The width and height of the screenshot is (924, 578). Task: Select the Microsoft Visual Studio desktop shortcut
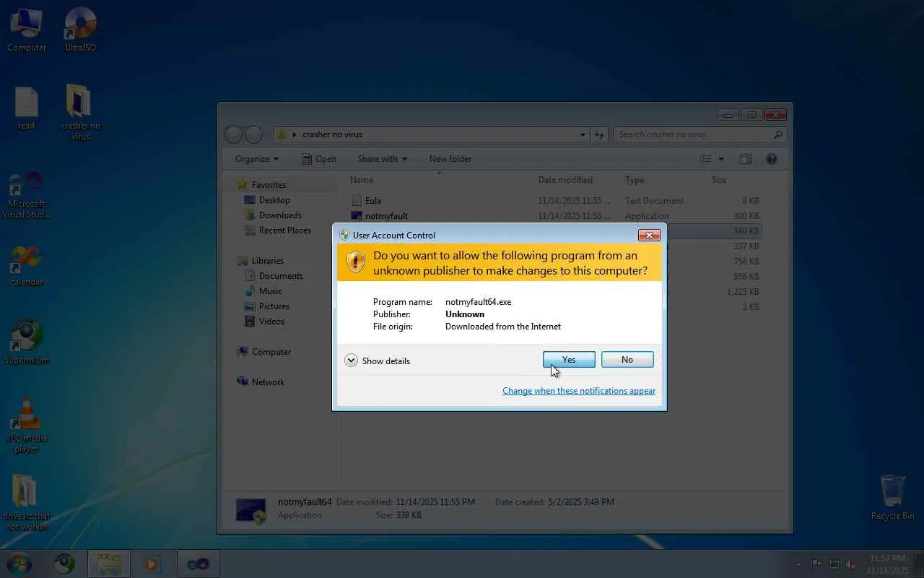pyautogui.click(x=27, y=195)
